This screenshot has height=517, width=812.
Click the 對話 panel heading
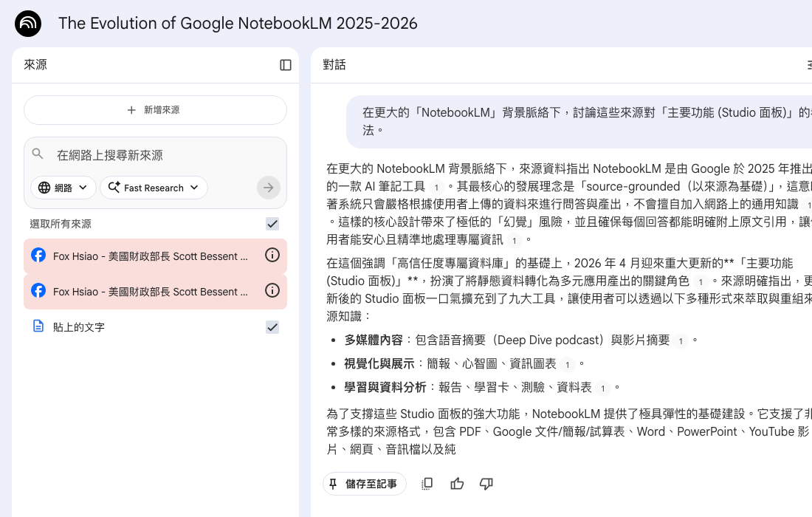click(334, 64)
